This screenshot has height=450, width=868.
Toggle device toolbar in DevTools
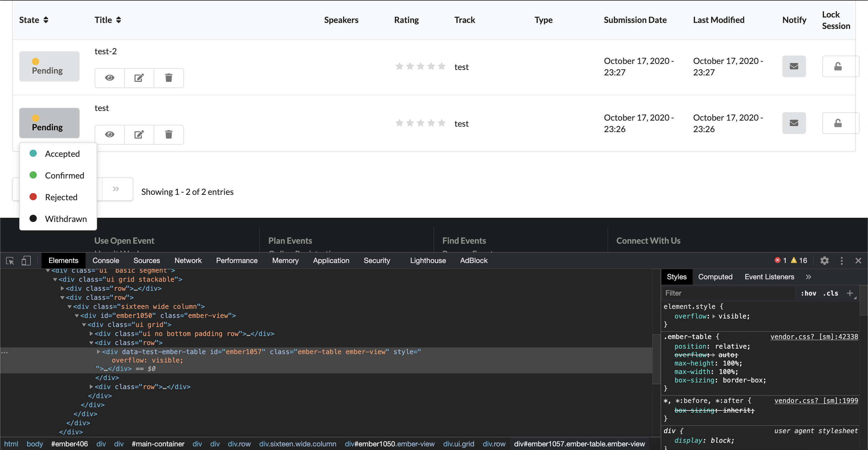pyautogui.click(x=26, y=261)
